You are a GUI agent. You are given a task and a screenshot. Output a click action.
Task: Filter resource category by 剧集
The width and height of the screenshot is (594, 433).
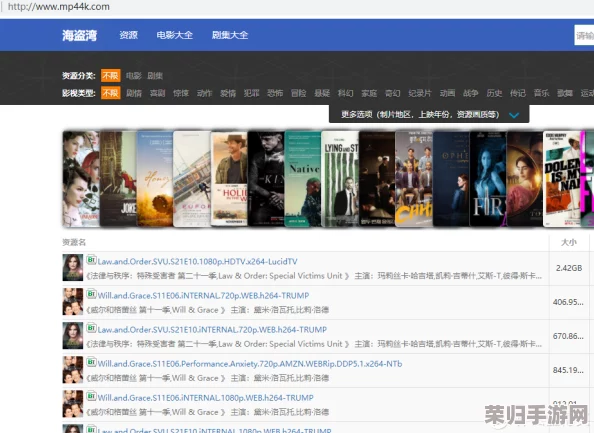[155, 76]
